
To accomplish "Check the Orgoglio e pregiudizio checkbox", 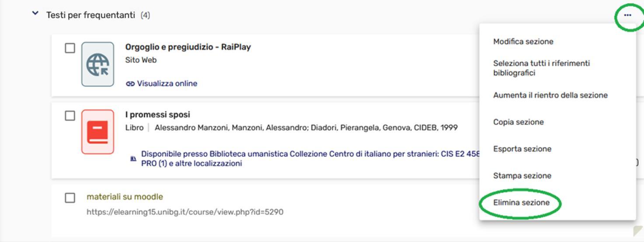I will click(70, 48).
